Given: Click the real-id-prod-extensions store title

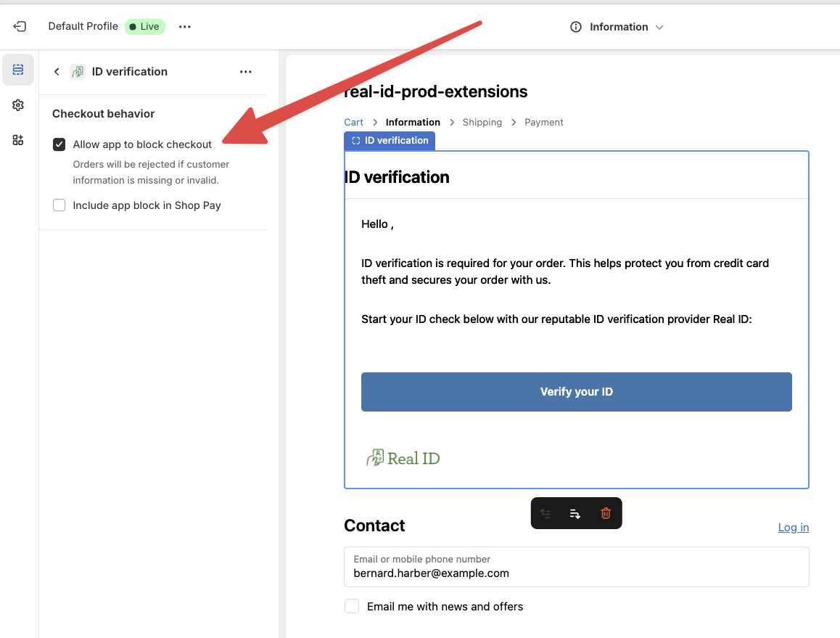Looking at the screenshot, I should [435, 91].
